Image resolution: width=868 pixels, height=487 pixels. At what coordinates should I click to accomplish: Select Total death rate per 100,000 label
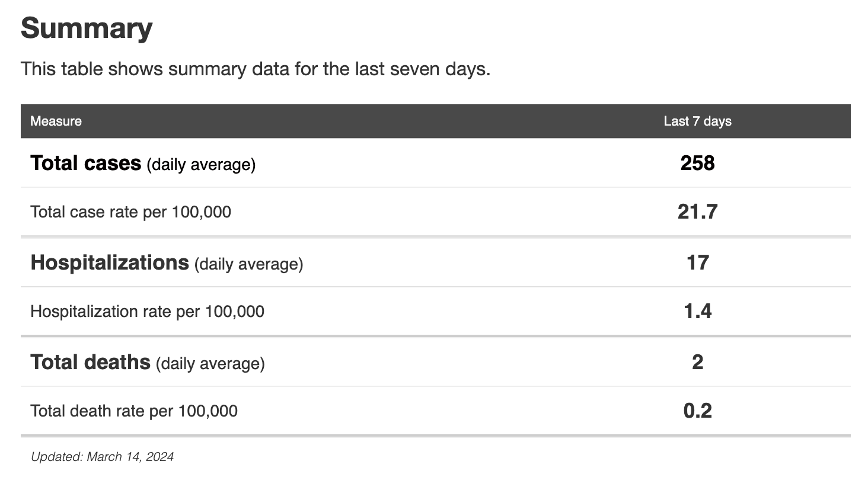pyautogui.click(x=133, y=411)
